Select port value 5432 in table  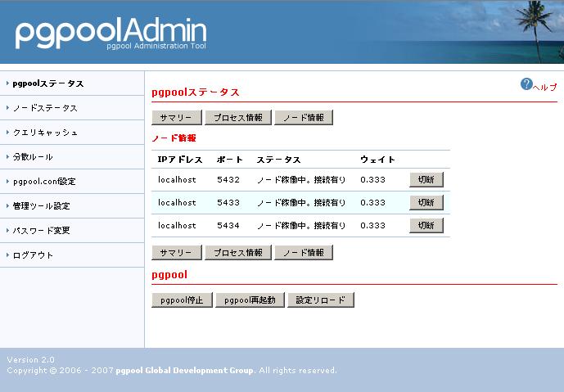pyautogui.click(x=228, y=179)
